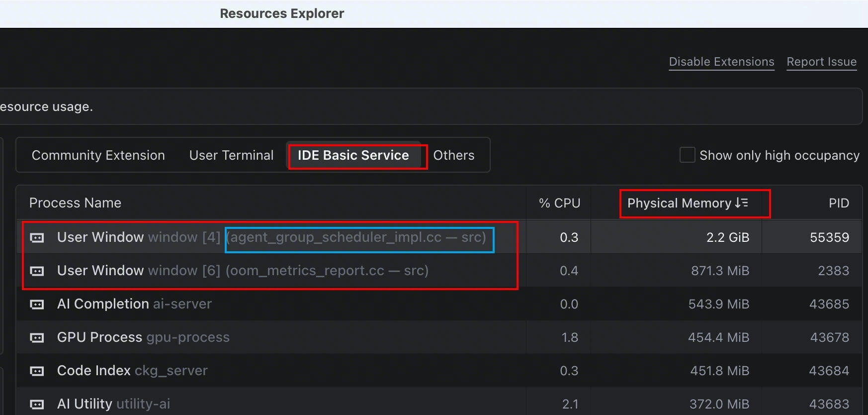Screen dimensions: 868x415
Task: Click the 451.8 MiB memory value
Action: 720,371
